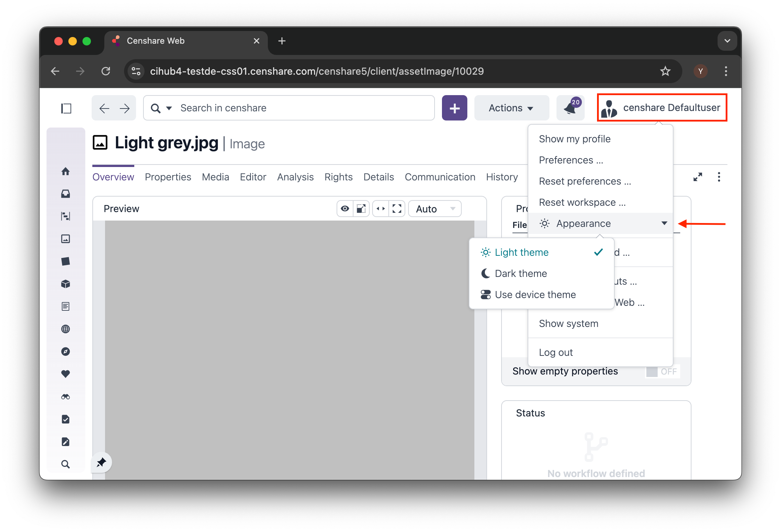Toggle preview eye visibility icon

coord(345,209)
